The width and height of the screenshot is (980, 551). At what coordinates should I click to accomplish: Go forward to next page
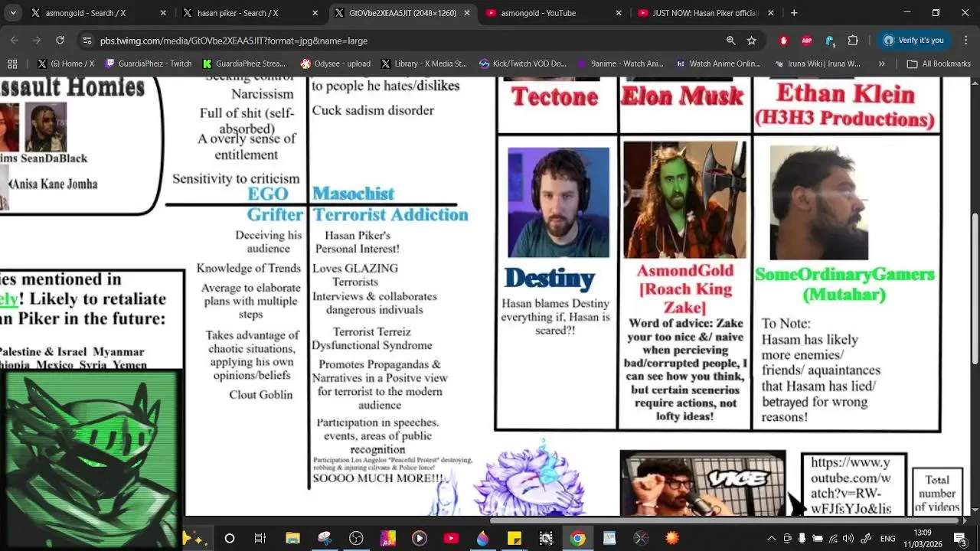(37, 40)
